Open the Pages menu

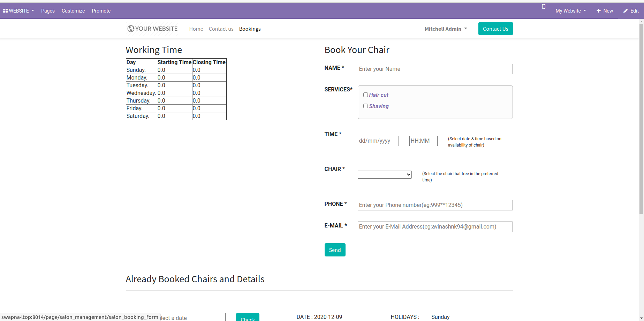(48, 11)
